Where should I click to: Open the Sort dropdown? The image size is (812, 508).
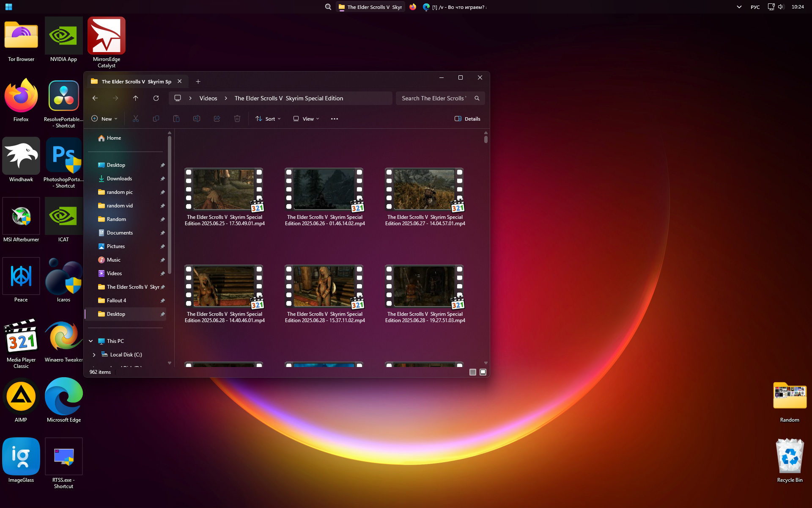coord(268,119)
